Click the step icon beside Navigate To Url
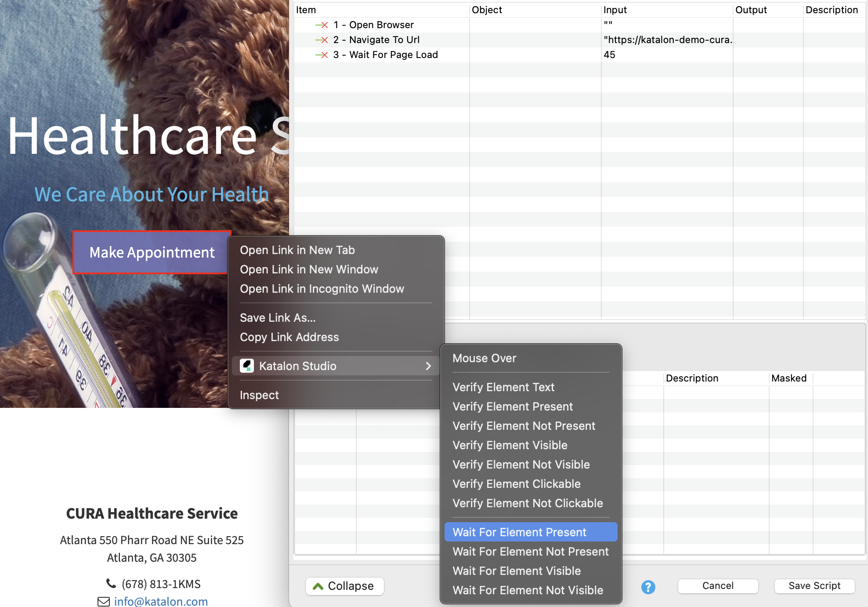The width and height of the screenshot is (868, 607). coord(322,40)
